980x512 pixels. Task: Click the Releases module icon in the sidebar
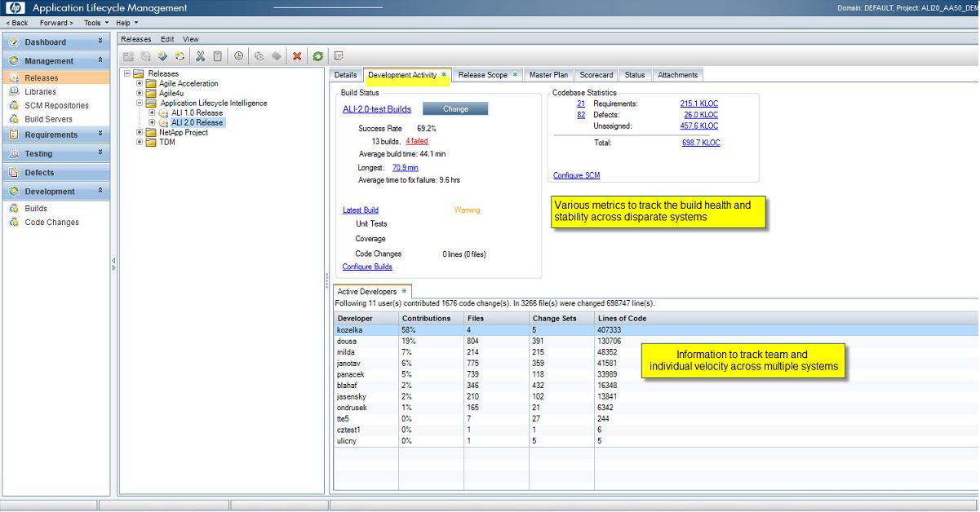(x=14, y=78)
